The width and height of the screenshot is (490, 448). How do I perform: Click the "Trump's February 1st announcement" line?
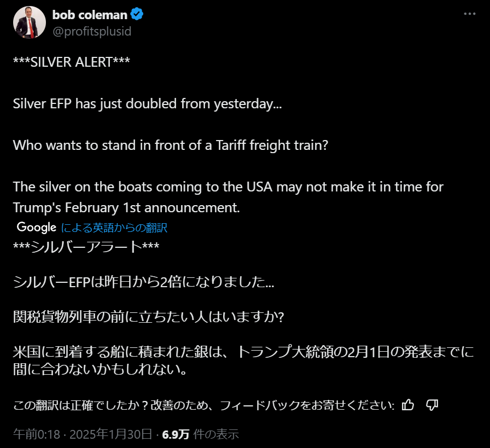[126, 208]
